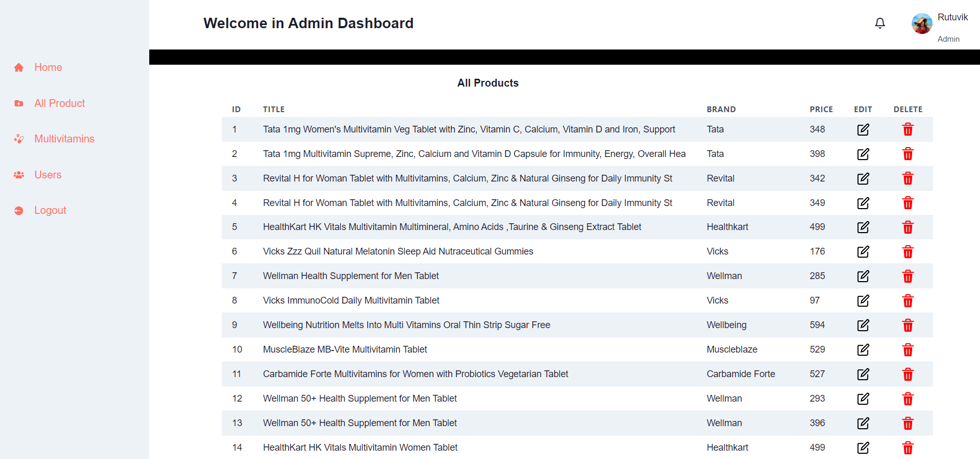980x459 pixels.
Task: Log out via sidebar Logout link
Action: (x=50, y=210)
